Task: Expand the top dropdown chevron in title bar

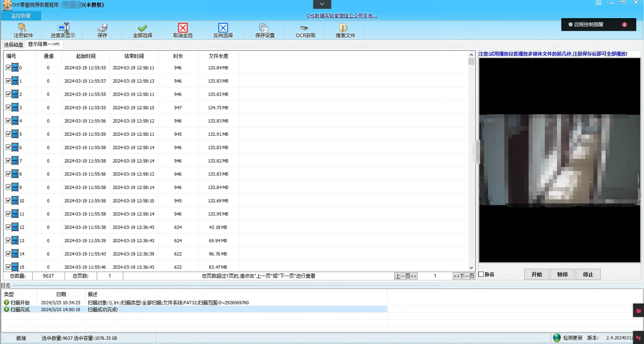Action: point(322,4)
